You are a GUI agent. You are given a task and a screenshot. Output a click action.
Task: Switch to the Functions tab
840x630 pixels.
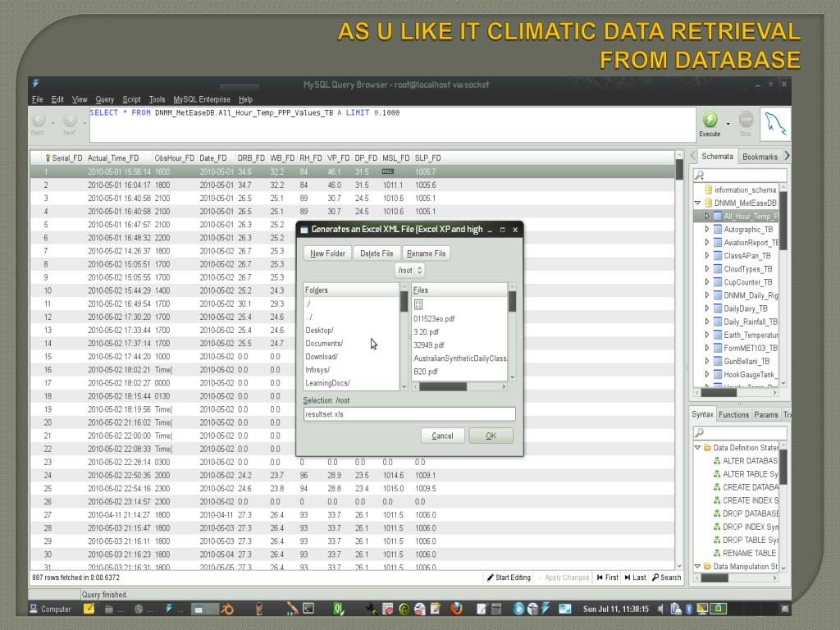click(733, 414)
